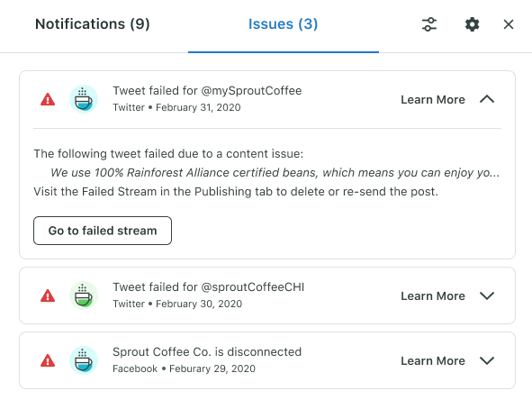Collapse the @mySproutCoffee issue card
This screenshot has width=532, height=409.
[487, 99]
